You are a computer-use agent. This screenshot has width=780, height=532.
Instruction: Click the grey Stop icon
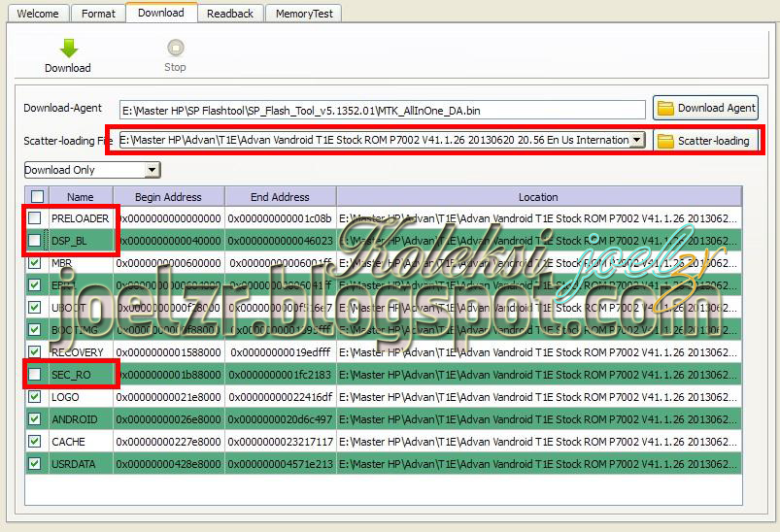pos(175,48)
